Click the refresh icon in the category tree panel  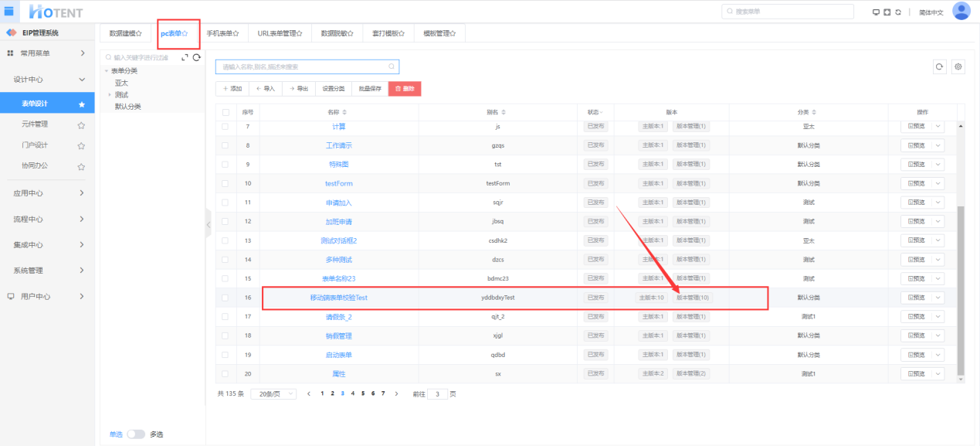tap(196, 57)
